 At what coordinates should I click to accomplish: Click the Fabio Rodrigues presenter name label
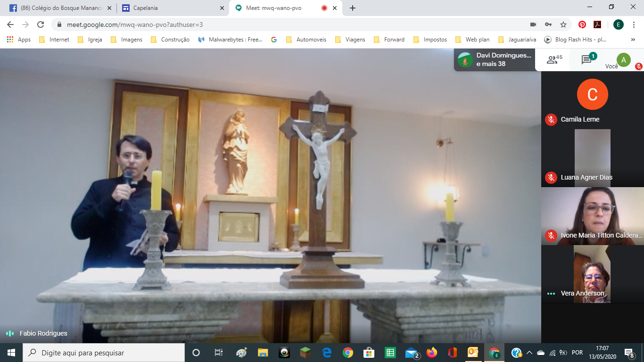[x=43, y=333]
